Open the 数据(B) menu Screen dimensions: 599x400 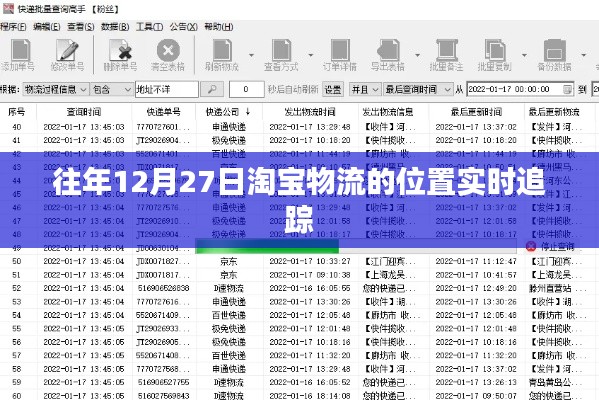[115, 27]
